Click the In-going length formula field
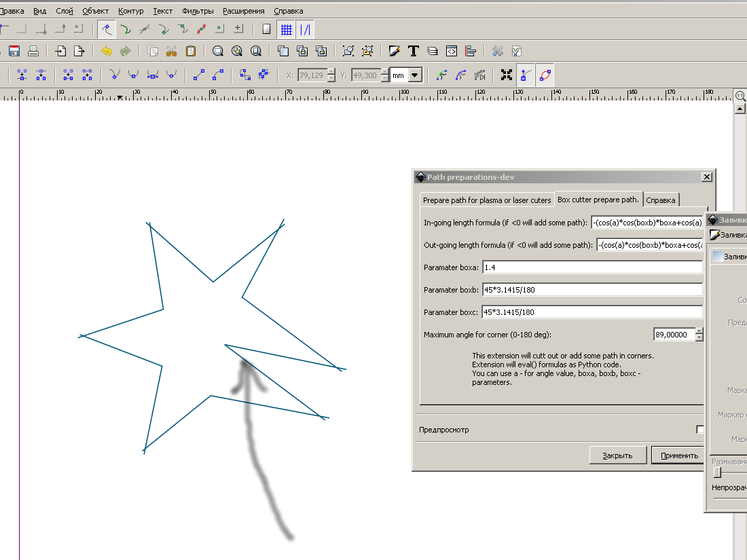Image resolution: width=747 pixels, height=560 pixels. [647, 223]
